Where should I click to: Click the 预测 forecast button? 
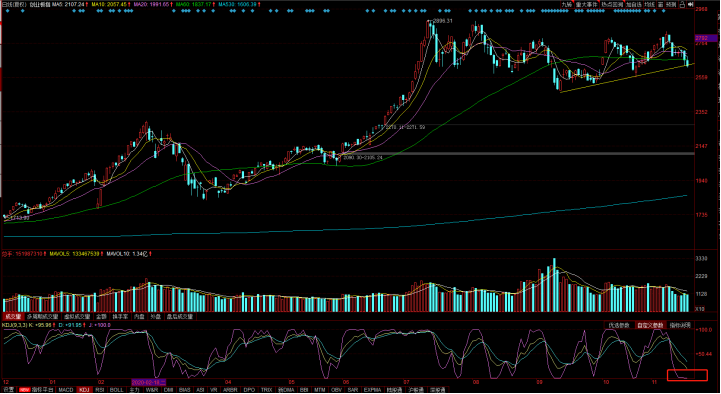(671, 4)
